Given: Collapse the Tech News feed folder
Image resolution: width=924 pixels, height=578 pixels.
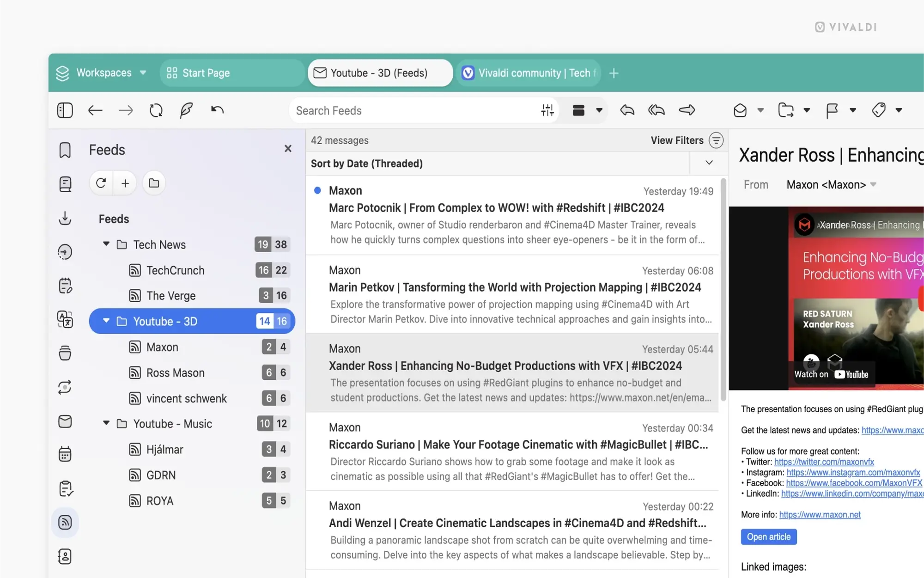Looking at the screenshot, I should 106,244.
